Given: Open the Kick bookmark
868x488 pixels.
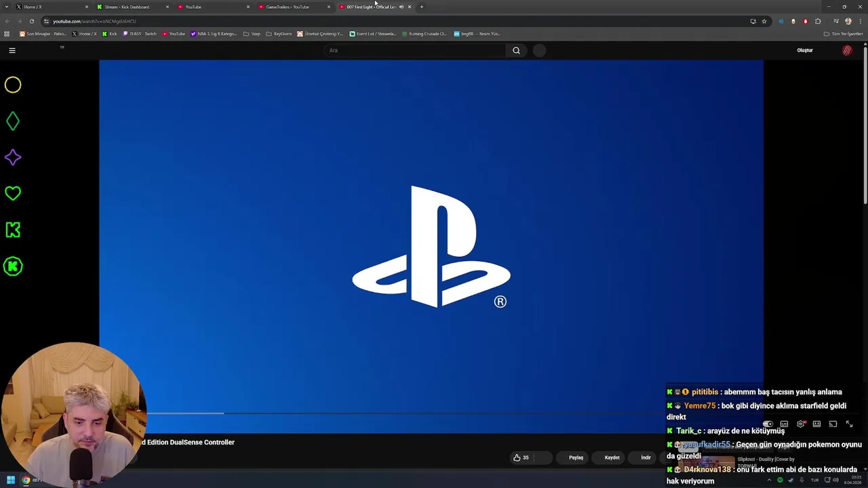Looking at the screenshot, I should tap(110, 33).
